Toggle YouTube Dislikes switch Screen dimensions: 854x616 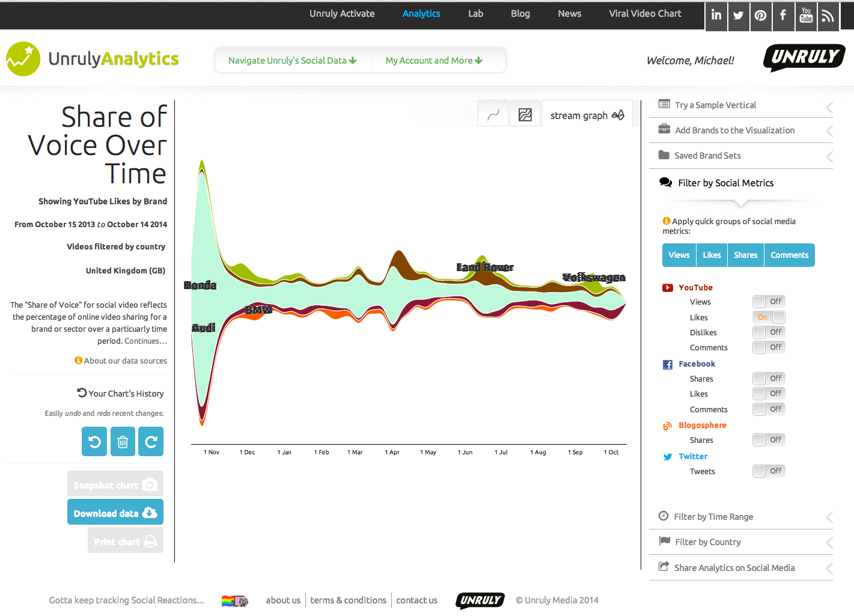coord(769,332)
